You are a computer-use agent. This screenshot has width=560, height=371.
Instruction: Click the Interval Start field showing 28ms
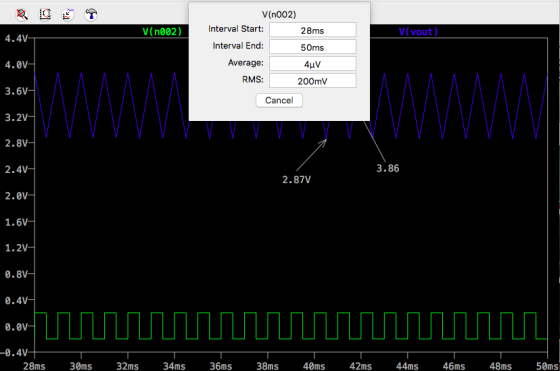click(x=312, y=30)
